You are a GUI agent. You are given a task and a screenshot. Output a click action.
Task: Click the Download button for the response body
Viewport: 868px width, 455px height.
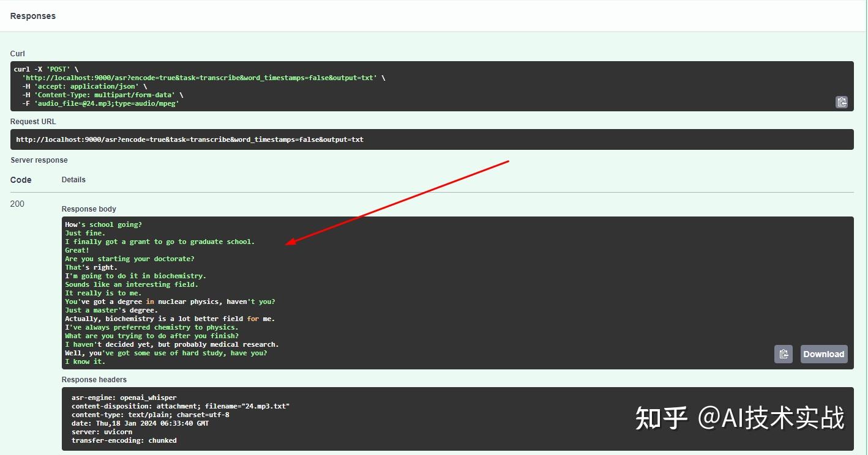pyautogui.click(x=823, y=353)
